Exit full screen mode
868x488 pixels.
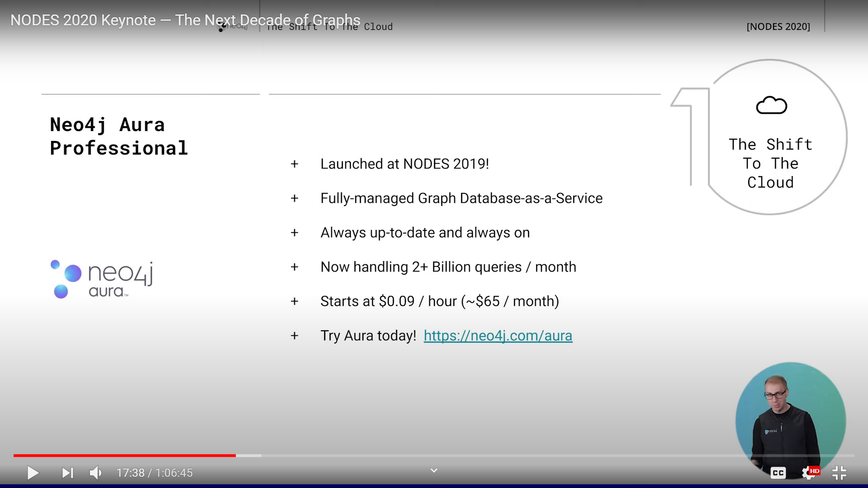coord(839,473)
